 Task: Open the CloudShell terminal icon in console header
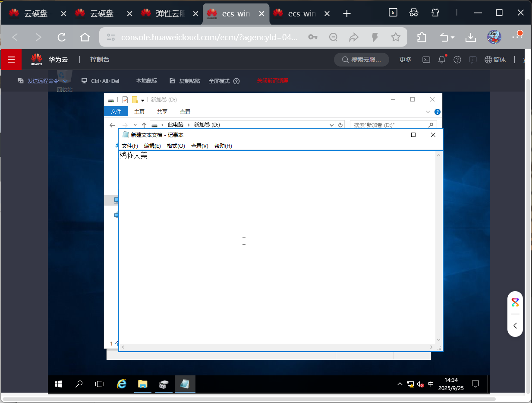tap(426, 60)
